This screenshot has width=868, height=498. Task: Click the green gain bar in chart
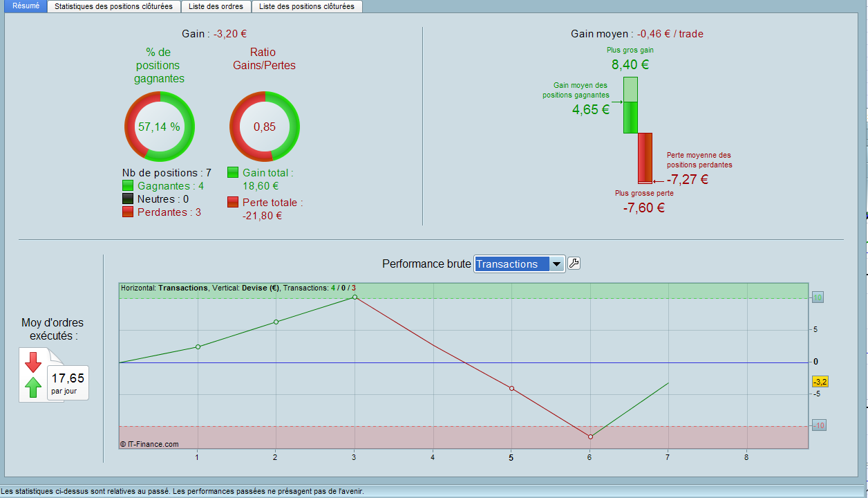(x=630, y=105)
